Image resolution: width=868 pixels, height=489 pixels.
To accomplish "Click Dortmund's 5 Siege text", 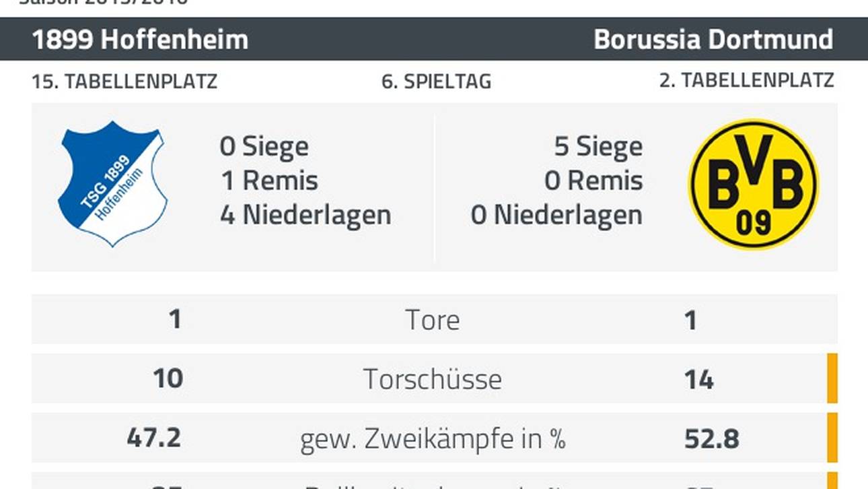I will [x=598, y=146].
